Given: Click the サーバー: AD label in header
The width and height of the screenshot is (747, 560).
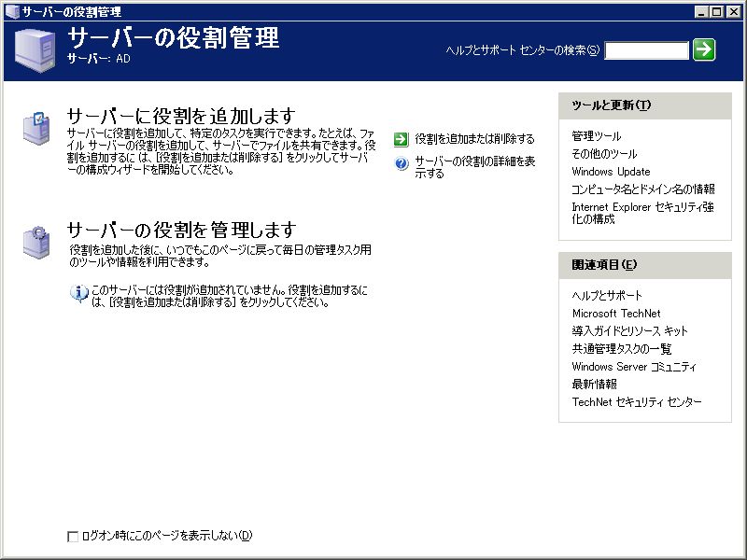Looking at the screenshot, I should click(98, 59).
